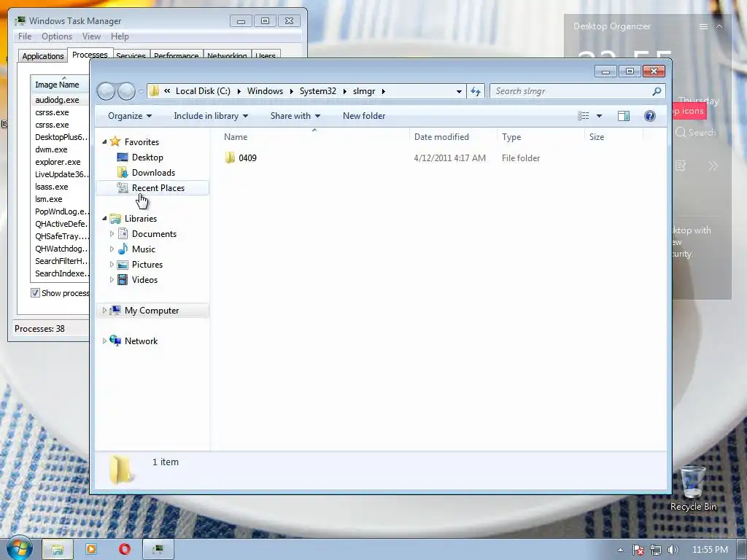The width and height of the screenshot is (747, 560).
Task: Switch to the Performance tab in Task Manager
Action: click(x=177, y=55)
